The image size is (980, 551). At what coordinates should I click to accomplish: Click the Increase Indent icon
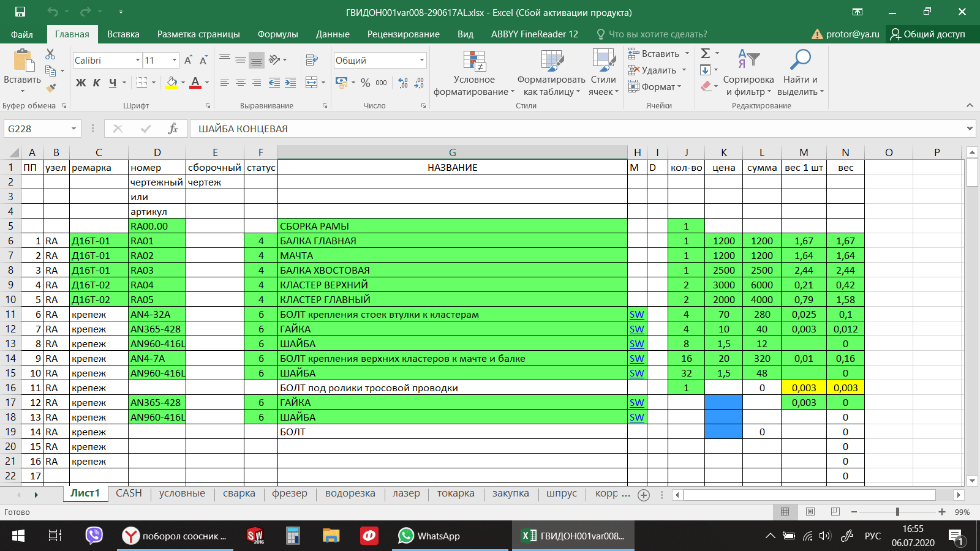point(290,83)
